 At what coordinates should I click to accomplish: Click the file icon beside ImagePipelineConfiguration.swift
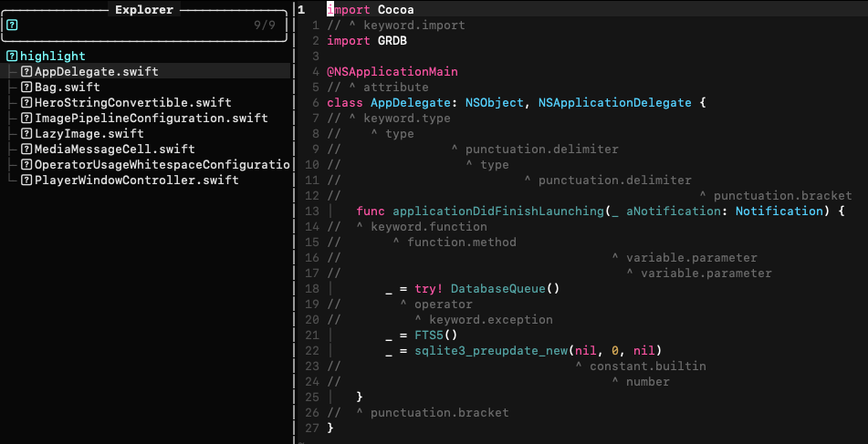(26, 119)
